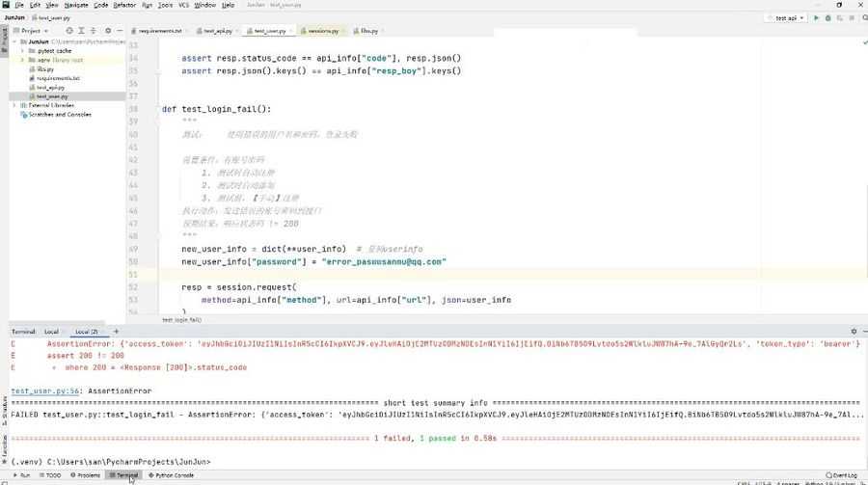This screenshot has height=485, width=868.
Task: Toggle the Terminal tool window button
Action: 124,475
